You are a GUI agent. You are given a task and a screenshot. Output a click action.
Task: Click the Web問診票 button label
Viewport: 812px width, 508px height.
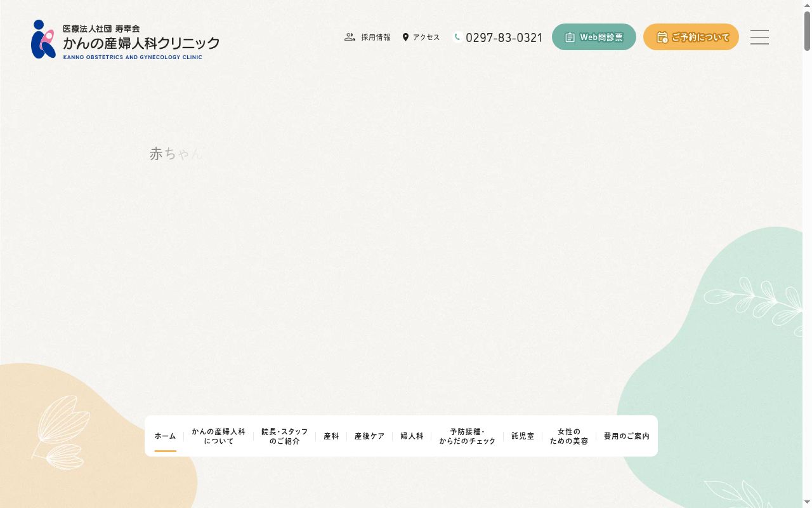(601, 37)
